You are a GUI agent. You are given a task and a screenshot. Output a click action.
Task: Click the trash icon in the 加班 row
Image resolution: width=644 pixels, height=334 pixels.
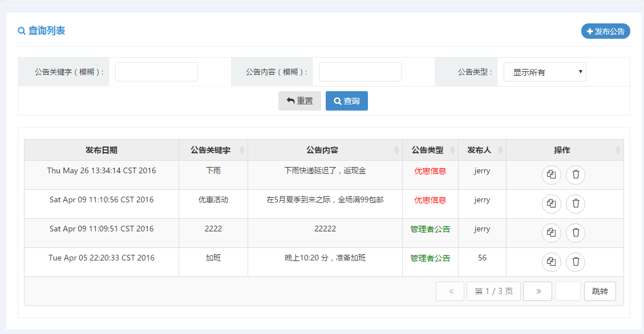tap(576, 262)
